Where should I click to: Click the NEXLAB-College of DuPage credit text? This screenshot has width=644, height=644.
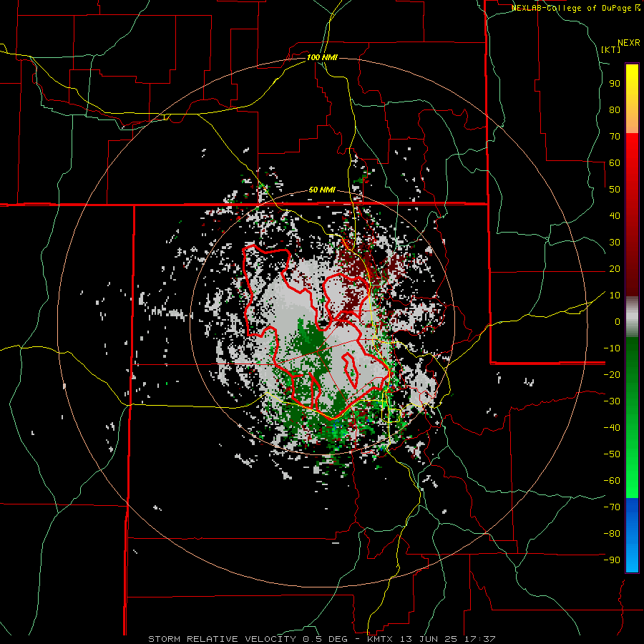click(576, 8)
